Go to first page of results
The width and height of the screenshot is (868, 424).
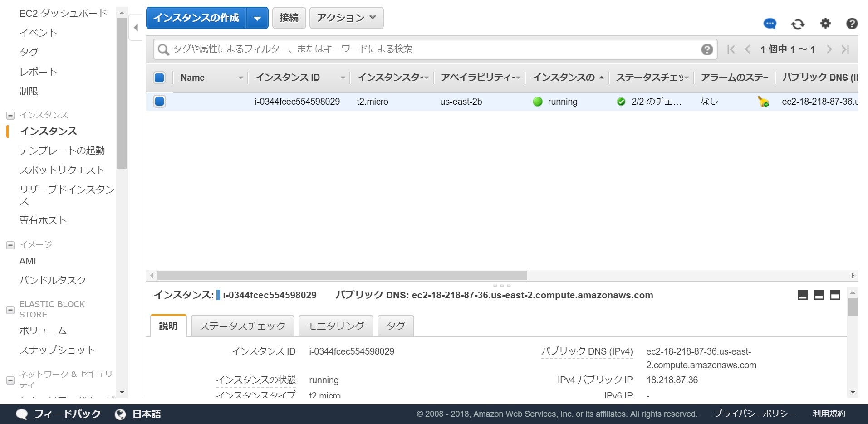coord(731,49)
